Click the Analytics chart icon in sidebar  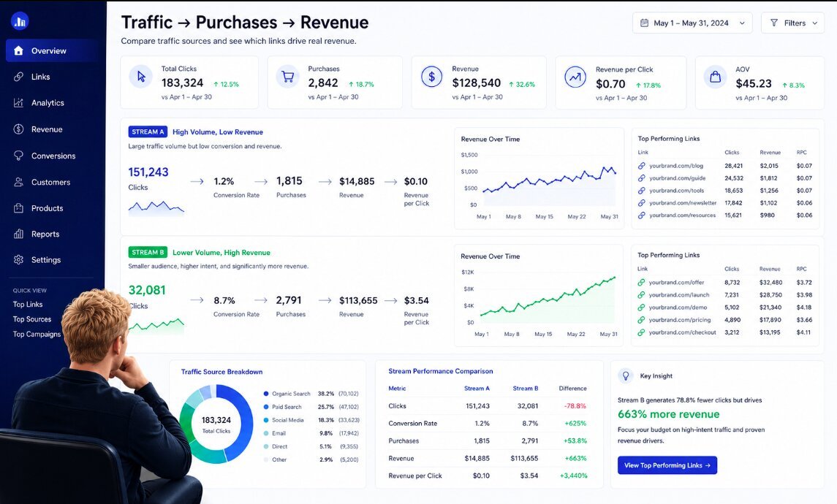click(19, 103)
